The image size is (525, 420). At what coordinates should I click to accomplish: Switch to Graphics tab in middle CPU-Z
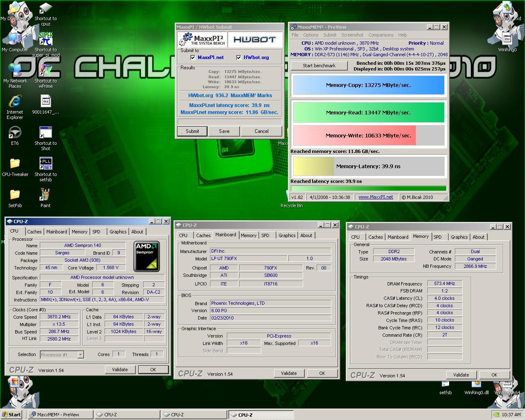(x=287, y=235)
